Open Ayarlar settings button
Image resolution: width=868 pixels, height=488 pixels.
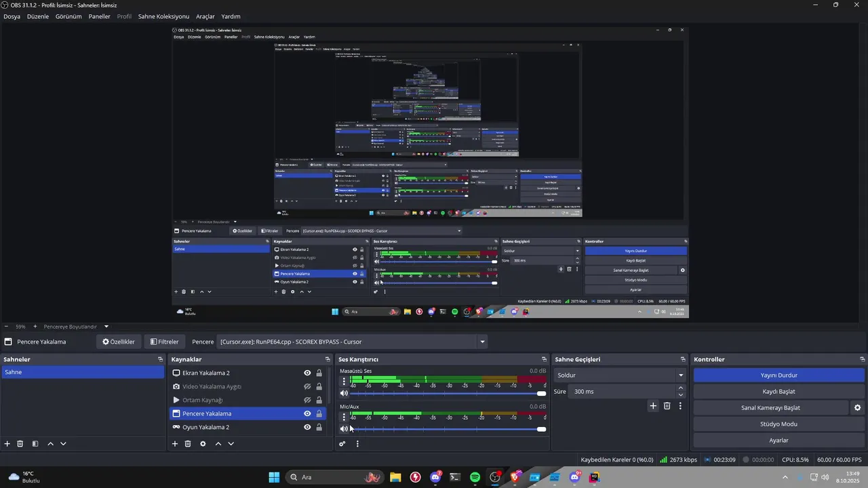tap(778, 441)
